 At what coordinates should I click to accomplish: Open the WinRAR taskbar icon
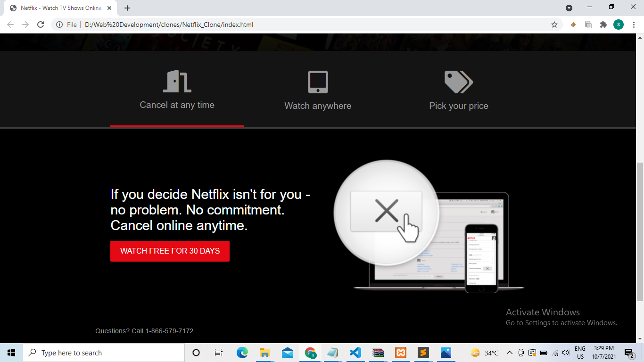tap(378, 352)
